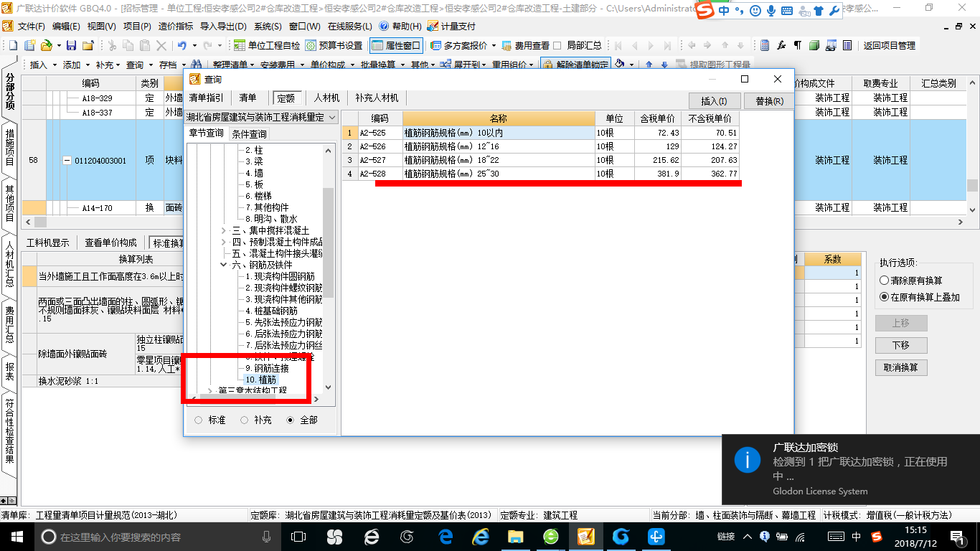Click the paint bucket fill icon

pos(620,65)
